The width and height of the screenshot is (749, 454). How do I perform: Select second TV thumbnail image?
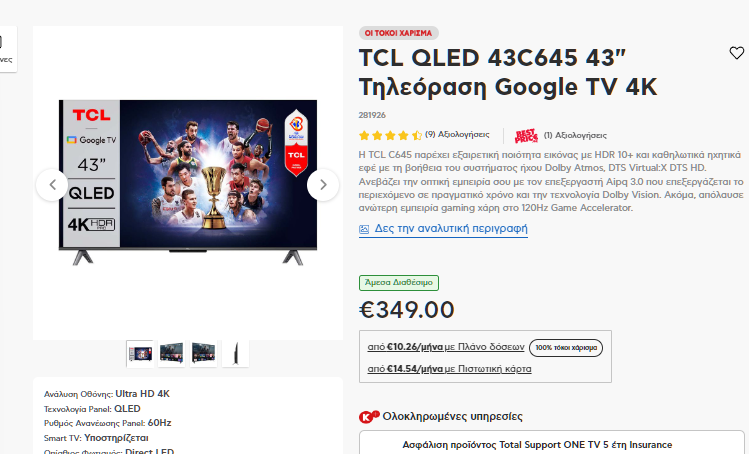(x=171, y=354)
